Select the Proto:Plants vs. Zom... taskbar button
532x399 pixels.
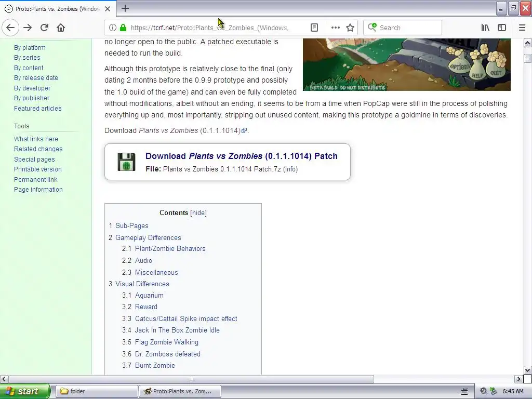point(180,391)
